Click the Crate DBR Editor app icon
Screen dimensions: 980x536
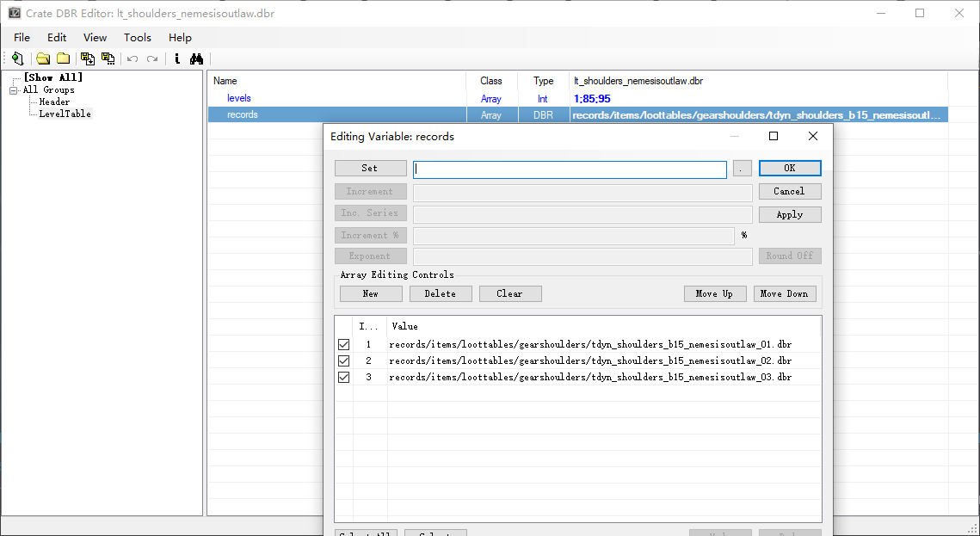[x=14, y=13]
